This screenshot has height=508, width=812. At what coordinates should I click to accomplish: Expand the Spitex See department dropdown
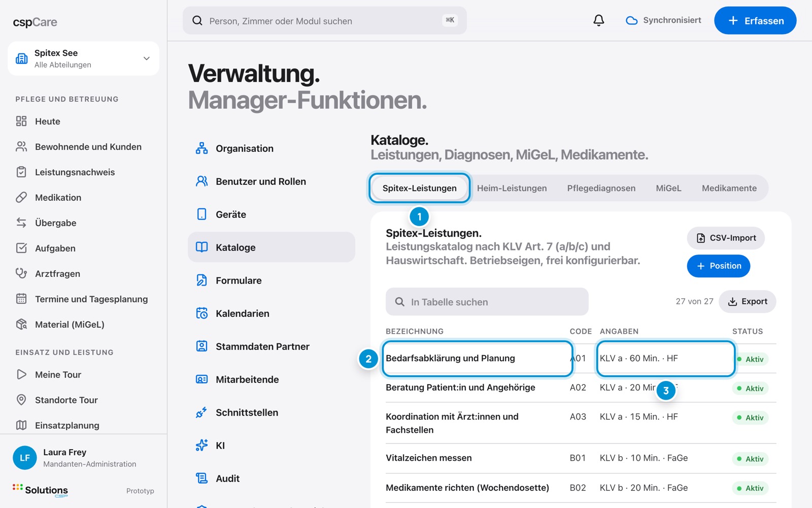(83, 58)
